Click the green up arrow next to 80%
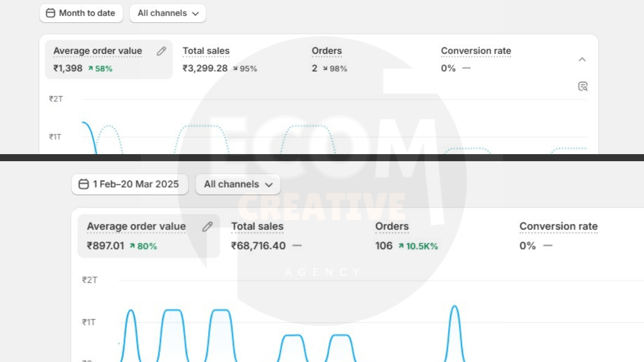 coord(132,246)
